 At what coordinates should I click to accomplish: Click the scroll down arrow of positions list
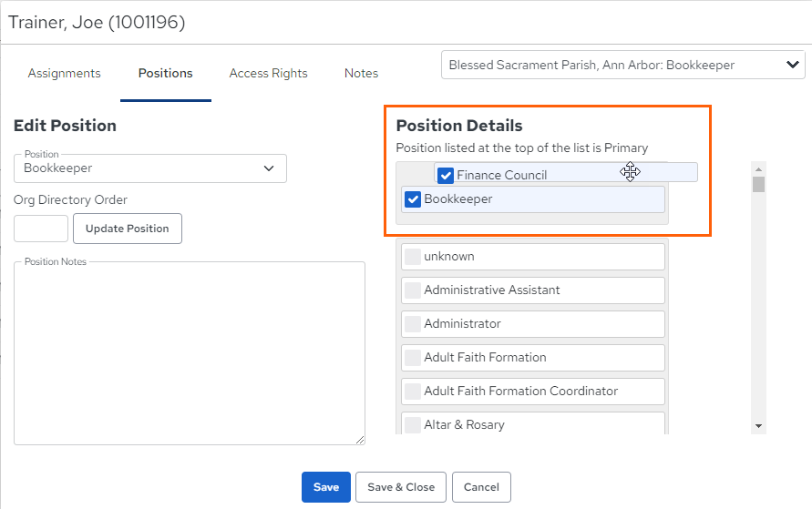point(758,426)
